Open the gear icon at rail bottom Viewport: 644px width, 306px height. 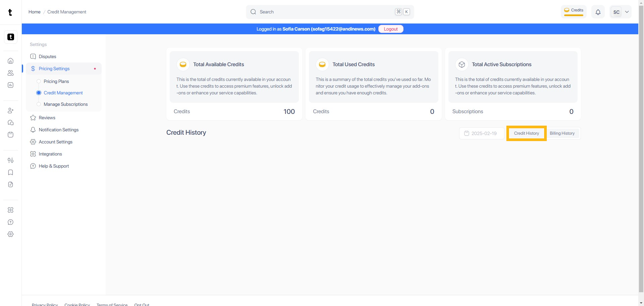coord(10,234)
